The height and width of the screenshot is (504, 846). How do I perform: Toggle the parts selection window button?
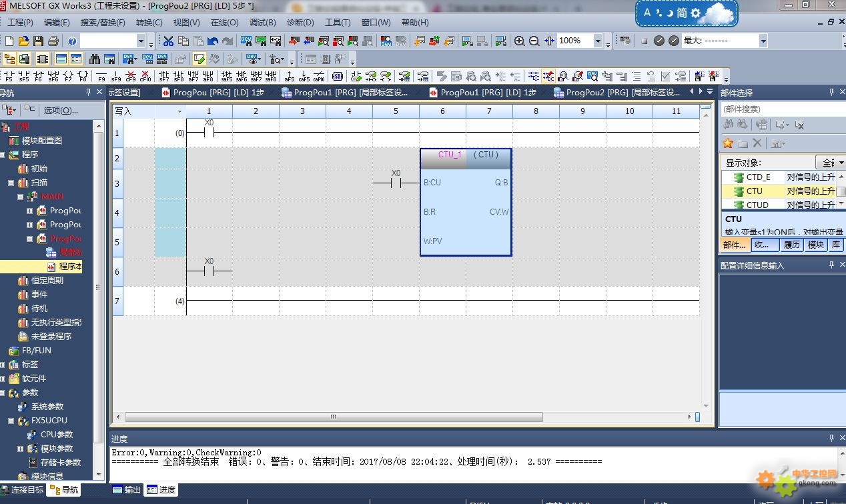pos(41,59)
